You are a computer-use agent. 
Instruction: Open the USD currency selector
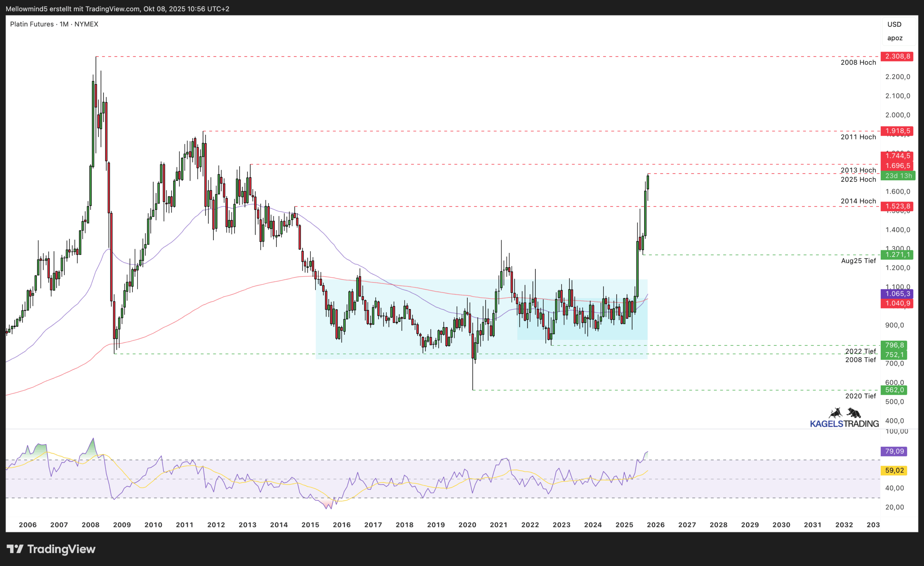(894, 25)
